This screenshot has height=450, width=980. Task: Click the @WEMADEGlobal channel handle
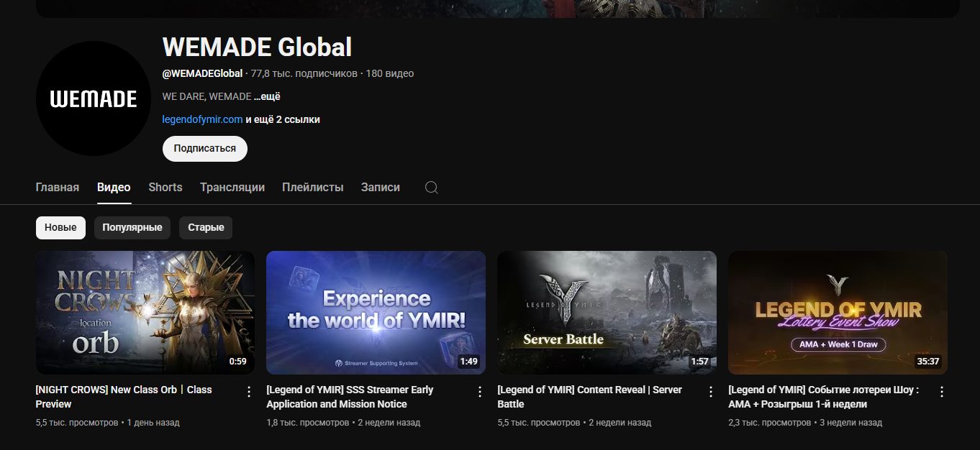tap(202, 73)
